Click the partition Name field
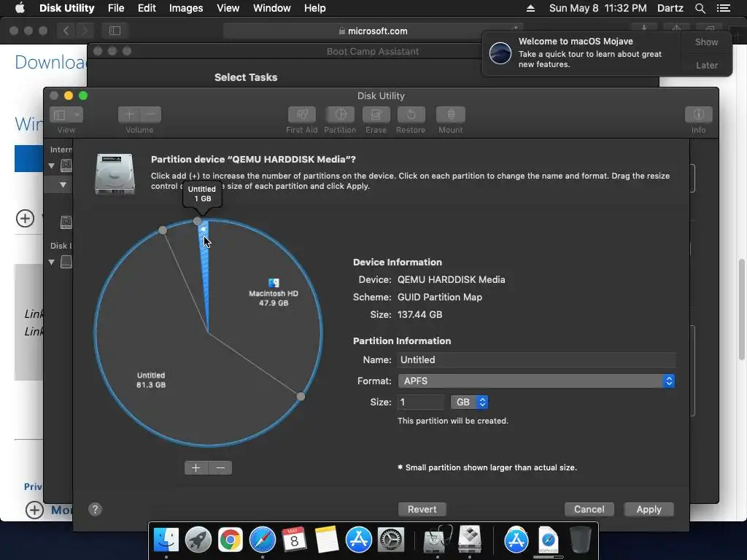Image resolution: width=747 pixels, height=560 pixels. [536, 359]
